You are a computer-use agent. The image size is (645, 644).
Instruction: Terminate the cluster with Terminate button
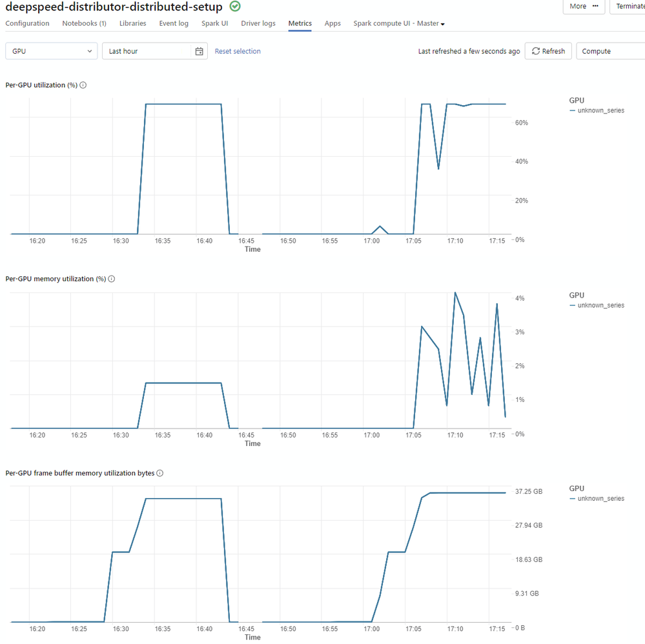click(627, 6)
